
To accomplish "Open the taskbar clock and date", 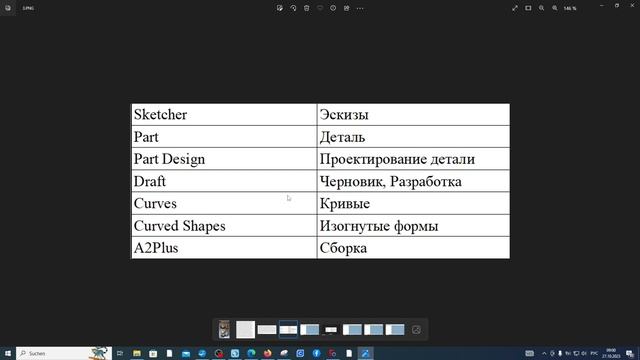I will pos(611,353).
